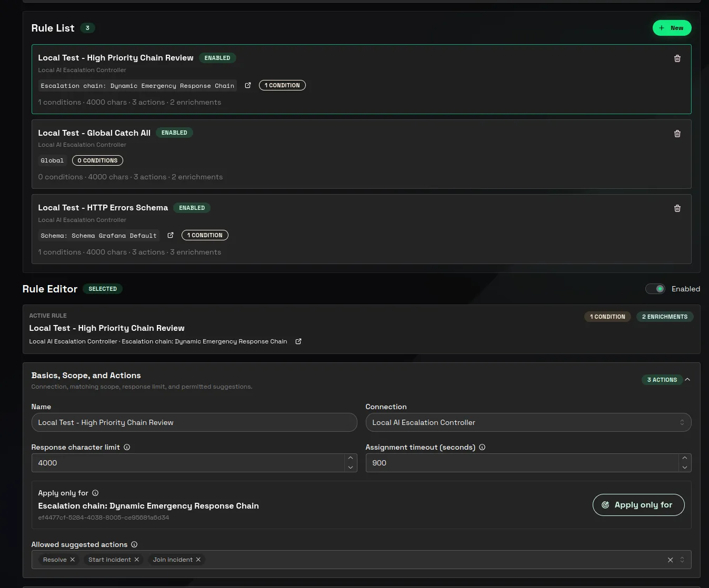Select Local Test - HTTP Errors Schema rule
The width and height of the screenshot is (709, 588).
point(362,229)
